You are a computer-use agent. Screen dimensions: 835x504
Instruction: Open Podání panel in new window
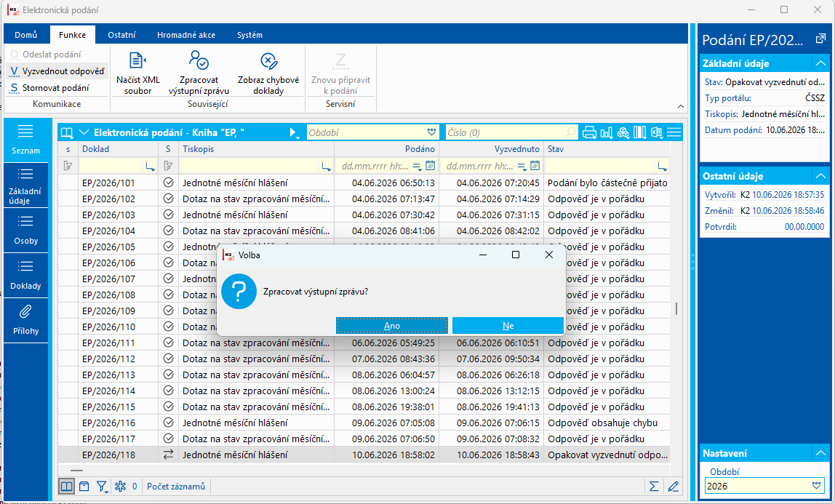tap(820, 39)
